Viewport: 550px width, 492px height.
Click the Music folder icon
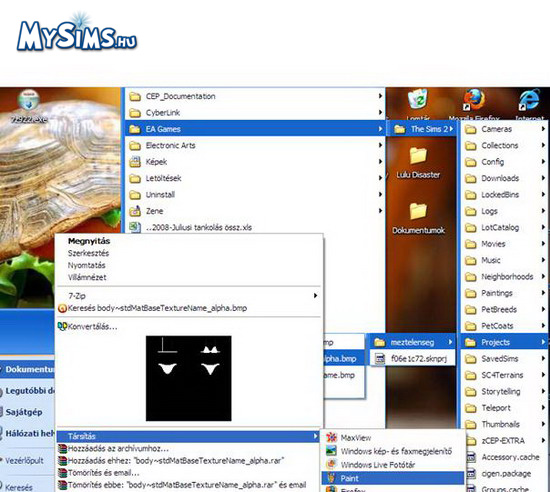coord(470,261)
